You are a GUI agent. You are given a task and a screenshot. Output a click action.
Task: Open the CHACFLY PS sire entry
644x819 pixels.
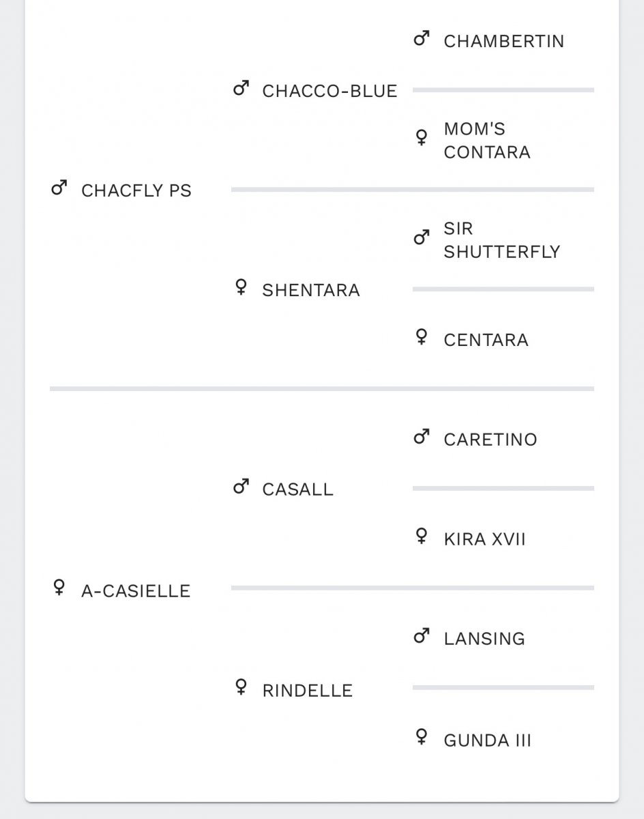(136, 190)
